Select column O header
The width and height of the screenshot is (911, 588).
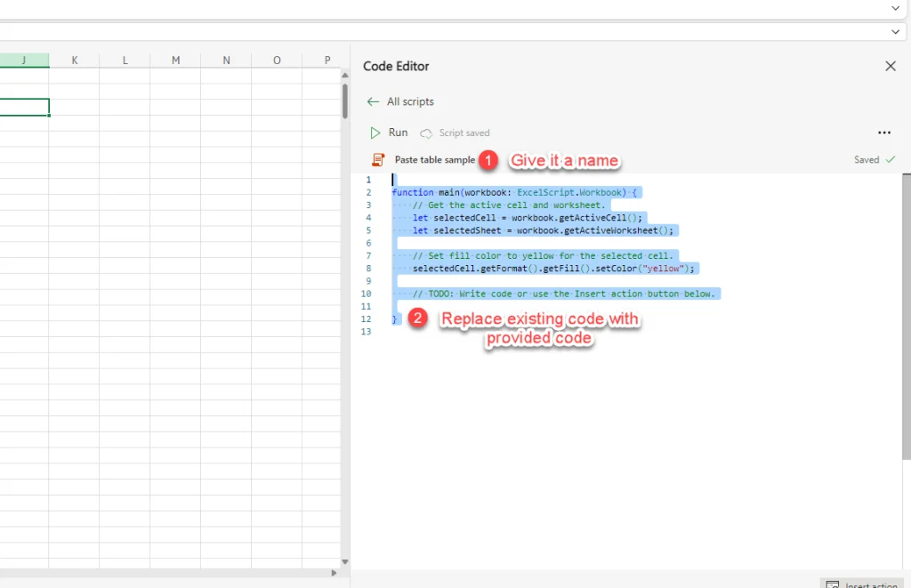tap(277, 60)
